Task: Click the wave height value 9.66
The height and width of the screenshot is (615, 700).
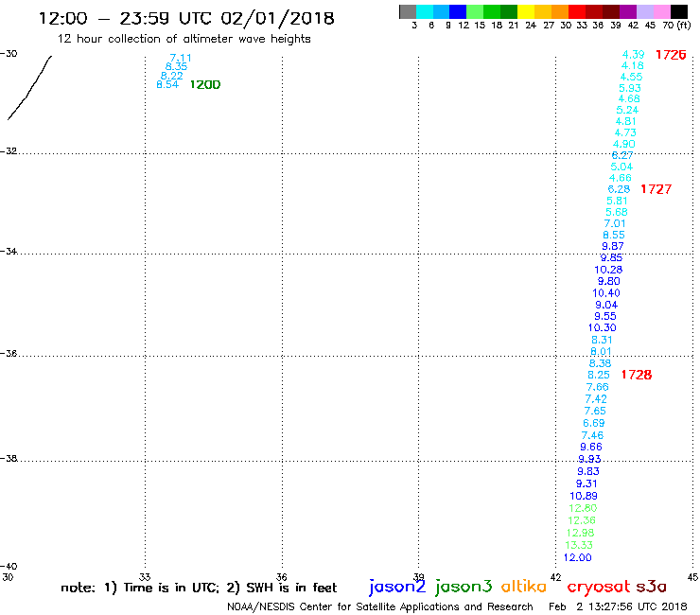Action: (591, 448)
